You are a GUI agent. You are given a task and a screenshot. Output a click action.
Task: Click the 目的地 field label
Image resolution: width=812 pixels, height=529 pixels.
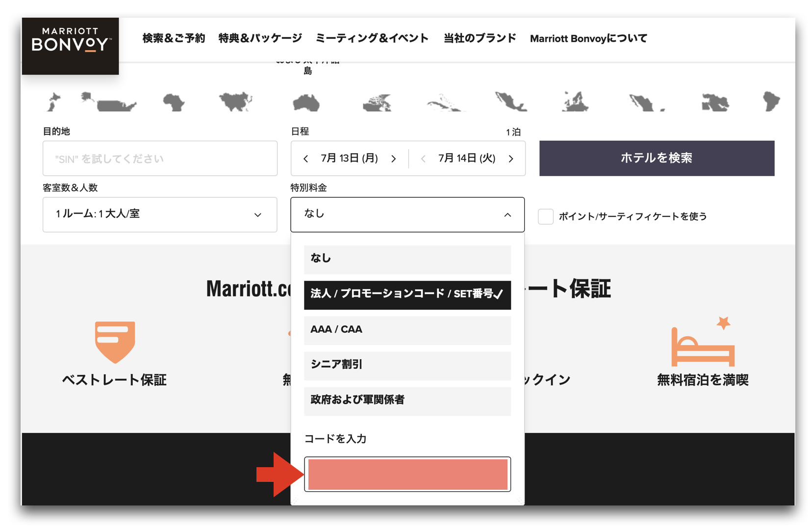pos(56,132)
